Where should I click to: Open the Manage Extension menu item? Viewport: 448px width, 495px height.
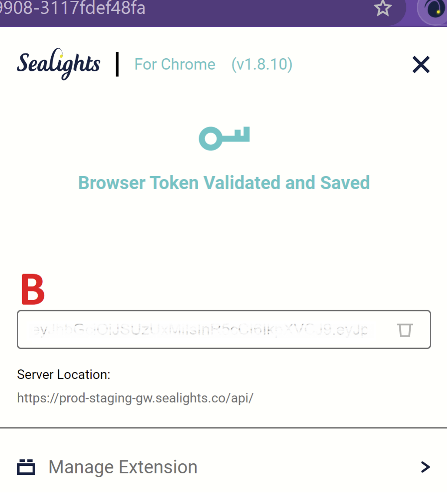click(x=123, y=467)
